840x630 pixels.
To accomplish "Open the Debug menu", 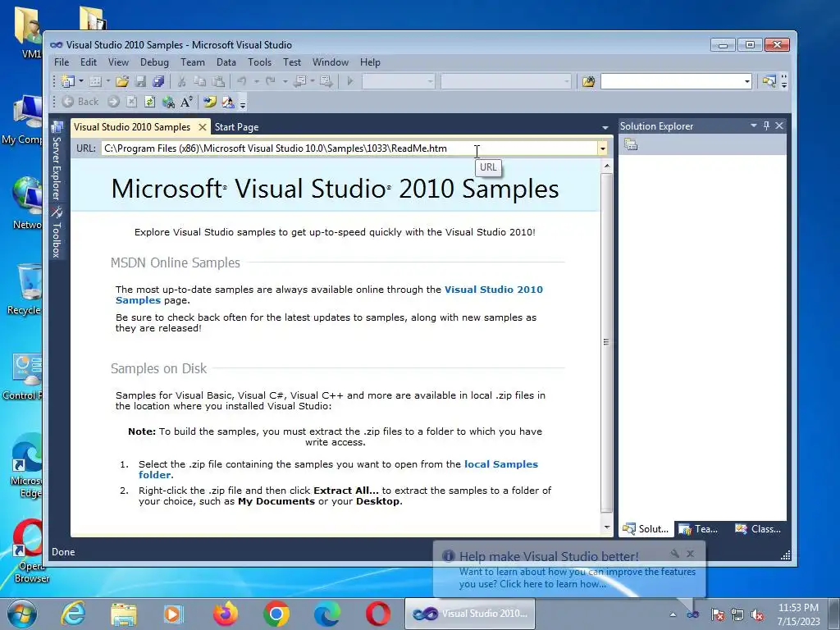I will 154,62.
